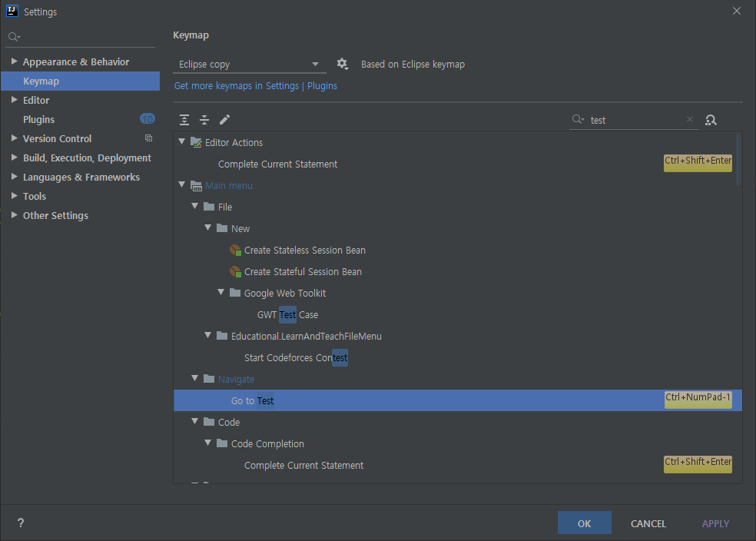Select Keymap in the settings sidebar

pos(81,81)
